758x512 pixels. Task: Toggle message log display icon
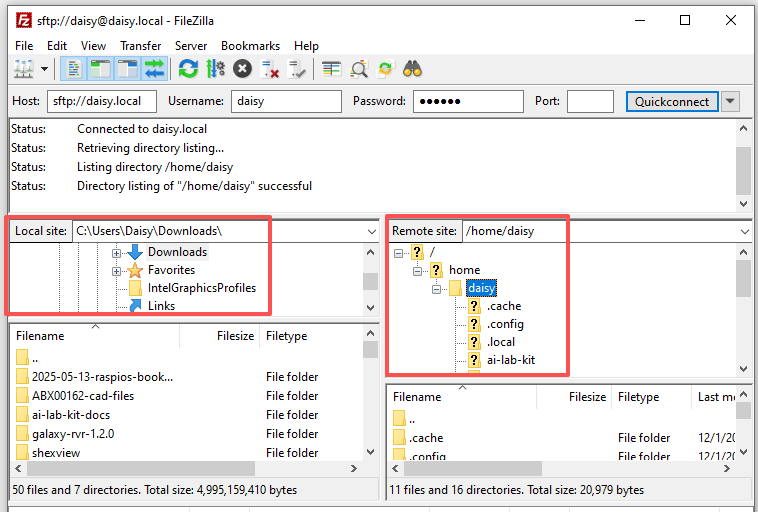click(x=73, y=69)
